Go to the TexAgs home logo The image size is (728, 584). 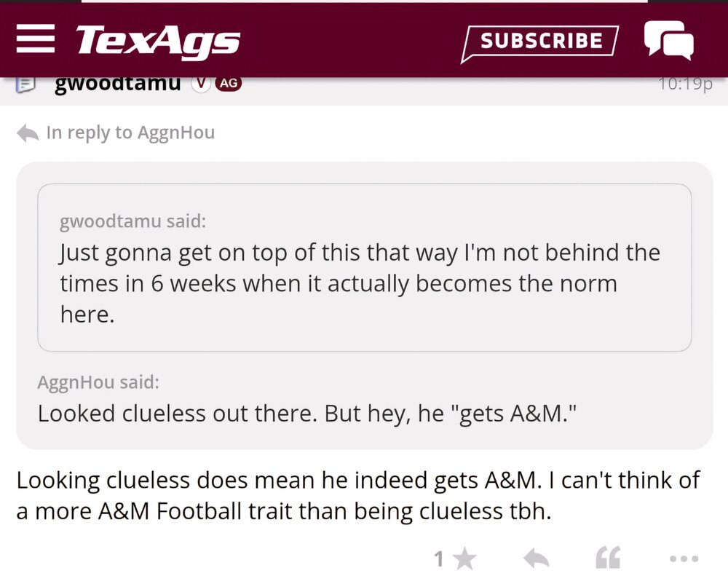pos(158,40)
